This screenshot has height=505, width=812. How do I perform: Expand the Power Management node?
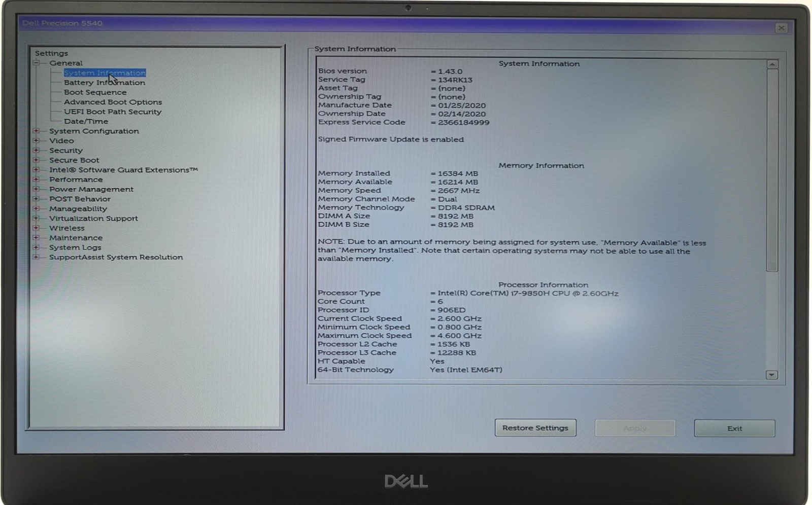pos(36,189)
